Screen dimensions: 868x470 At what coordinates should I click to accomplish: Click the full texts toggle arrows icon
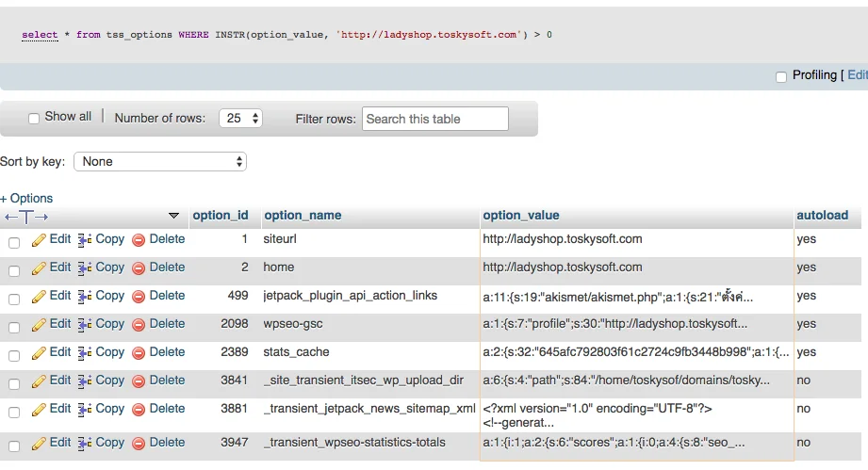26,218
